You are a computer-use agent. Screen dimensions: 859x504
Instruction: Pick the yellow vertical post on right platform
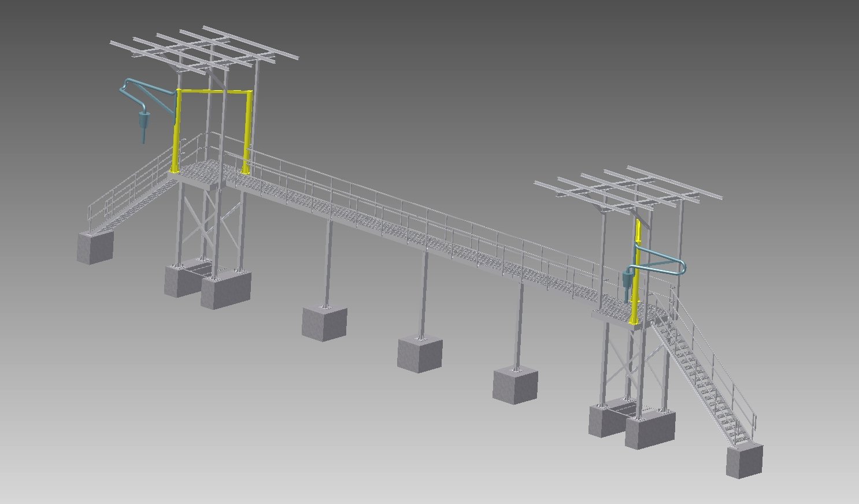pos(636,272)
